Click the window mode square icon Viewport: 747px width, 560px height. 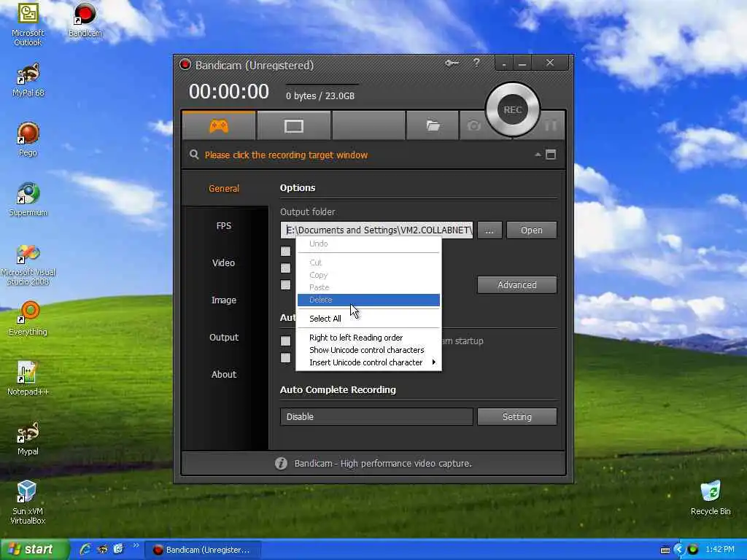(x=551, y=155)
